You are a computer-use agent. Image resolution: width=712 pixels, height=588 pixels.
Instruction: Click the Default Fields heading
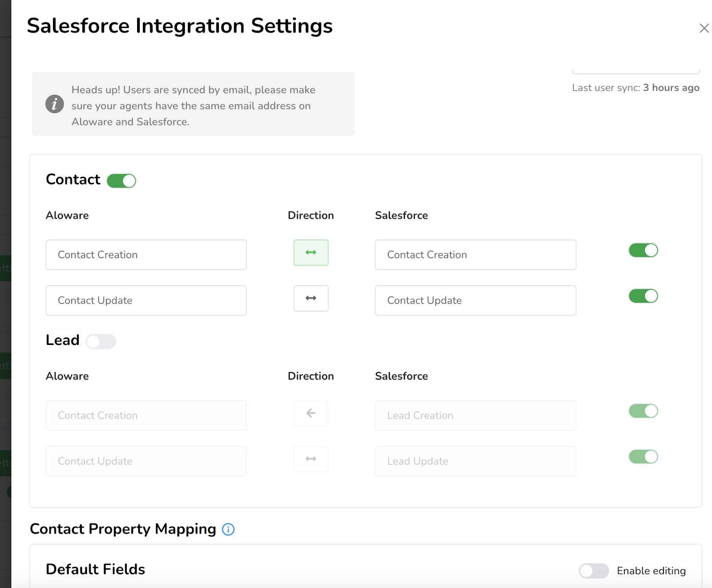pos(95,569)
